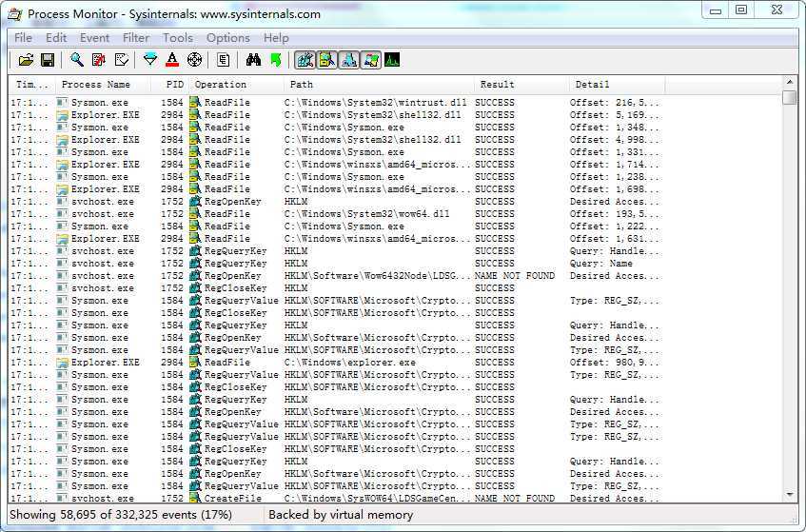Select the Include Process From Window target icon
Screen dimensions: 806x532
pos(194,60)
